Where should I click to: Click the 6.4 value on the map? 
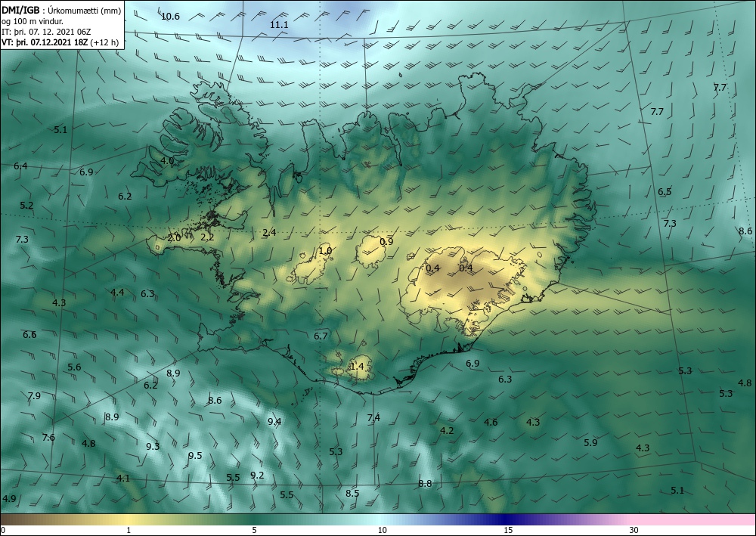20,166
